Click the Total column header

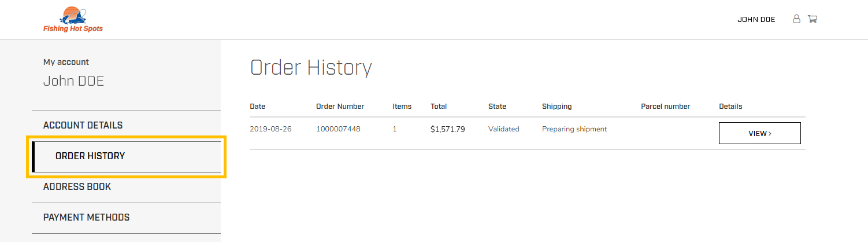[439, 107]
